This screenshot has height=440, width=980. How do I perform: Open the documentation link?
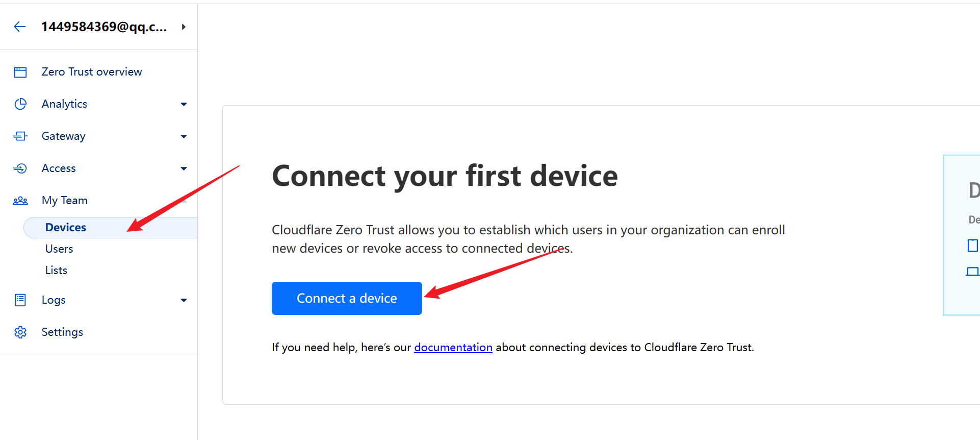click(453, 347)
